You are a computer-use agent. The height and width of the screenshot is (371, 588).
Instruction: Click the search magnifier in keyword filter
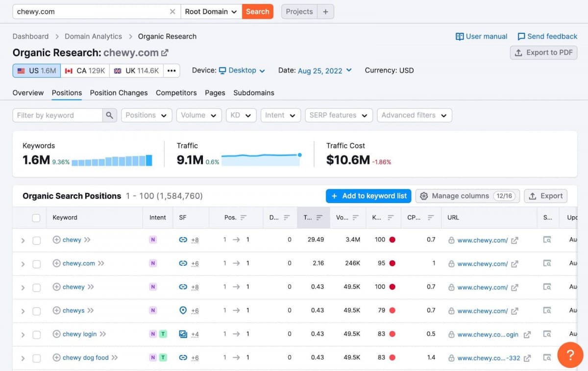click(110, 116)
